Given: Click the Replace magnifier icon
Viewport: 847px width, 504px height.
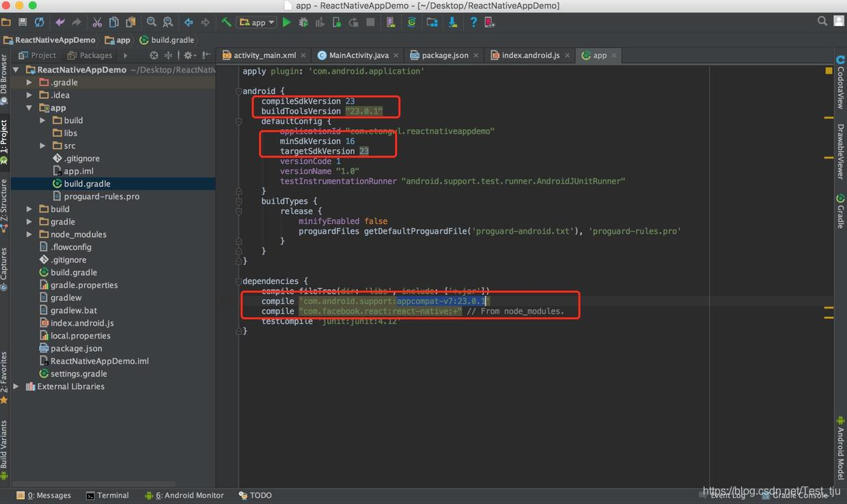Looking at the screenshot, I should click(x=167, y=23).
